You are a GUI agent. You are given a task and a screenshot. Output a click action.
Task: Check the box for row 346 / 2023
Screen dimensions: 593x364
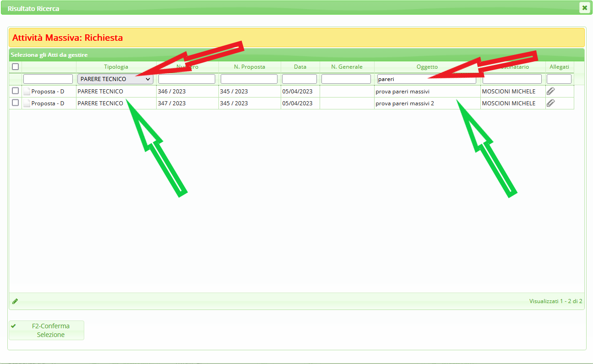coord(15,91)
